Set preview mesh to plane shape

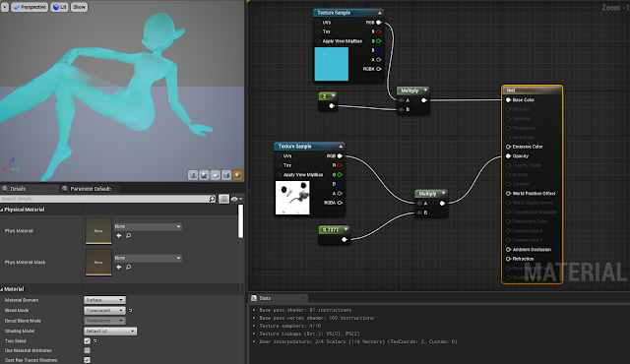pyautogui.click(x=216, y=175)
